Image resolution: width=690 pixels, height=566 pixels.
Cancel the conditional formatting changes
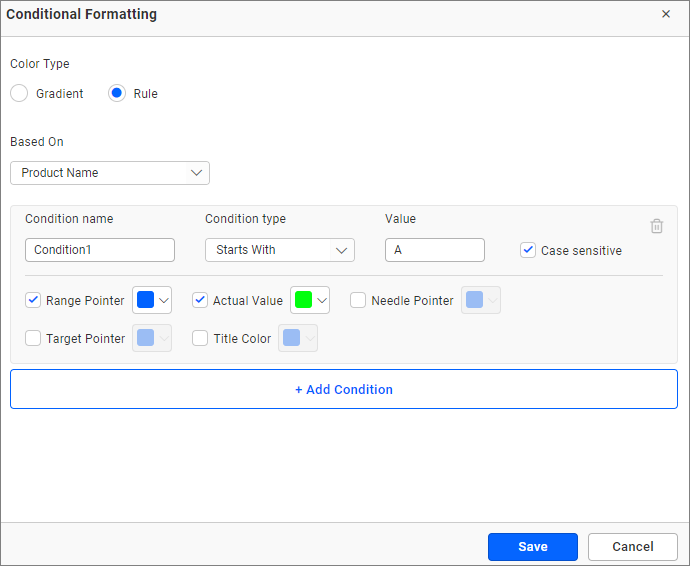coord(632,547)
